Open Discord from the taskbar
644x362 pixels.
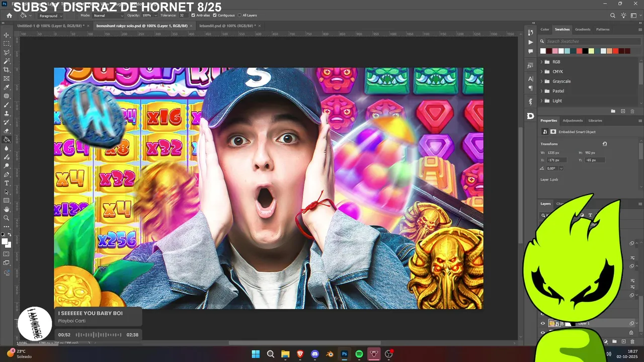point(315,354)
